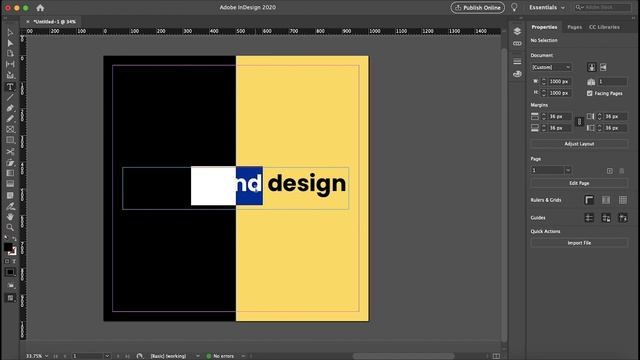
Task: Open the [Custom] page size dropdown
Action: tap(551, 67)
